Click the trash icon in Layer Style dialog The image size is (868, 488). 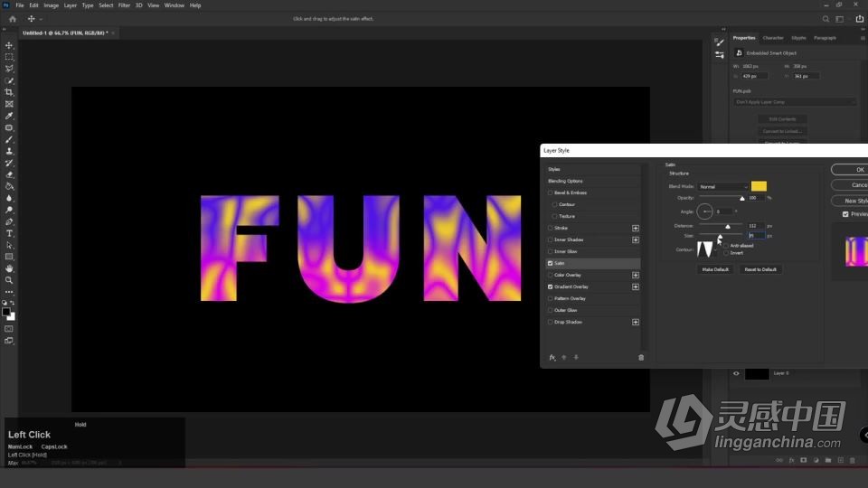click(x=641, y=358)
